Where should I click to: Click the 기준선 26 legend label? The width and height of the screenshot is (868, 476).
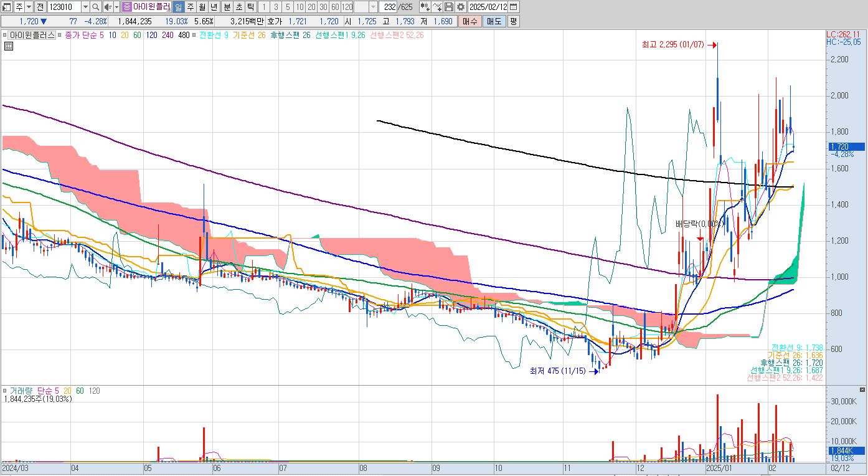click(249, 36)
